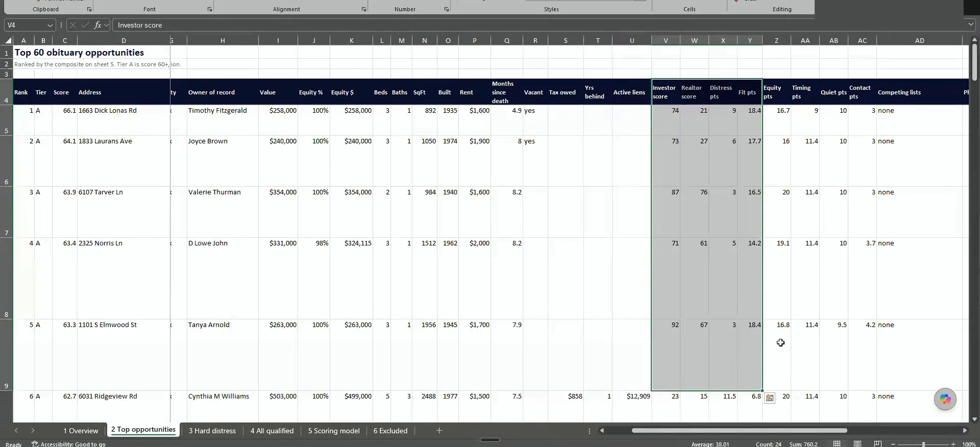Viewport: 980px width, 447px height.
Task: Switch to Normal view in status bar
Action: coord(837,444)
